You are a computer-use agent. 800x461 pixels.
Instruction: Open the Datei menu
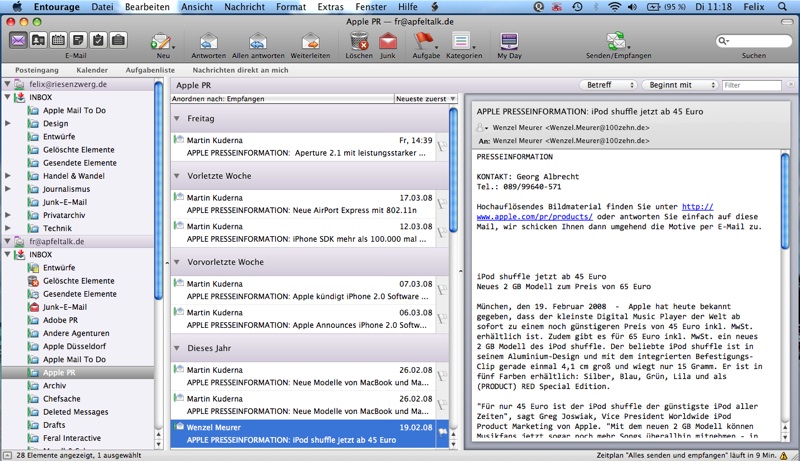pyautogui.click(x=102, y=7)
